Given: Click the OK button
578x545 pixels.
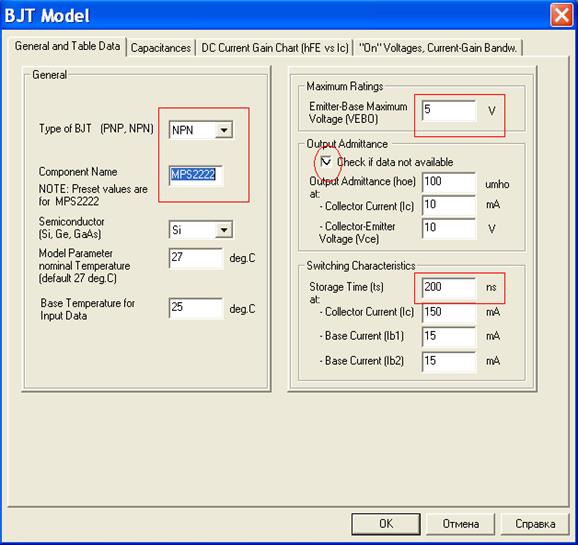Looking at the screenshot, I should pyautogui.click(x=386, y=524).
